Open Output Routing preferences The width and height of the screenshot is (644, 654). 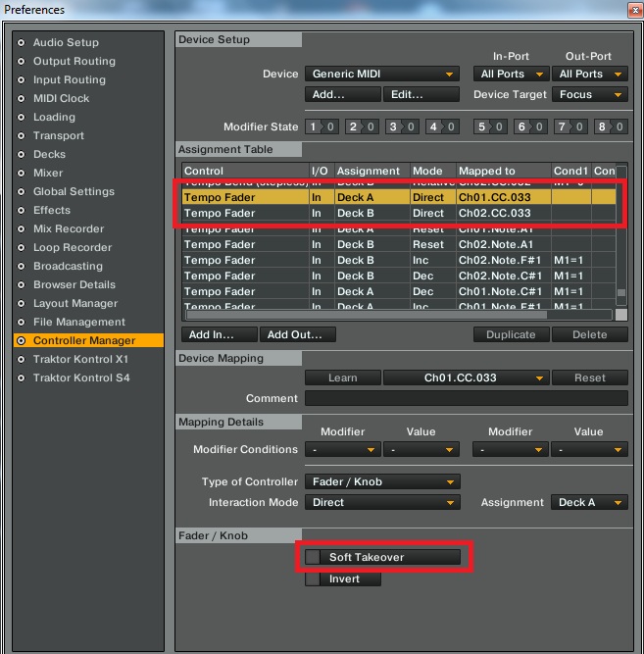click(x=74, y=62)
